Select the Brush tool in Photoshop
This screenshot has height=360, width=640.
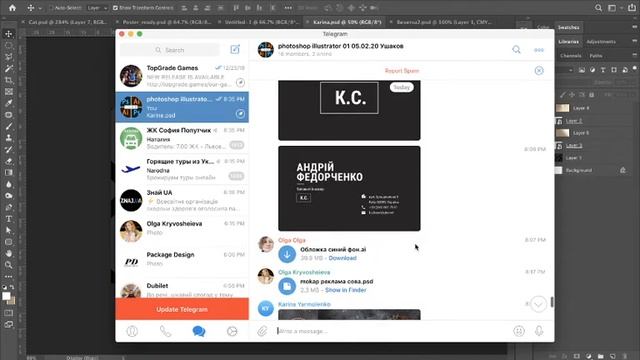pos(9,127)
